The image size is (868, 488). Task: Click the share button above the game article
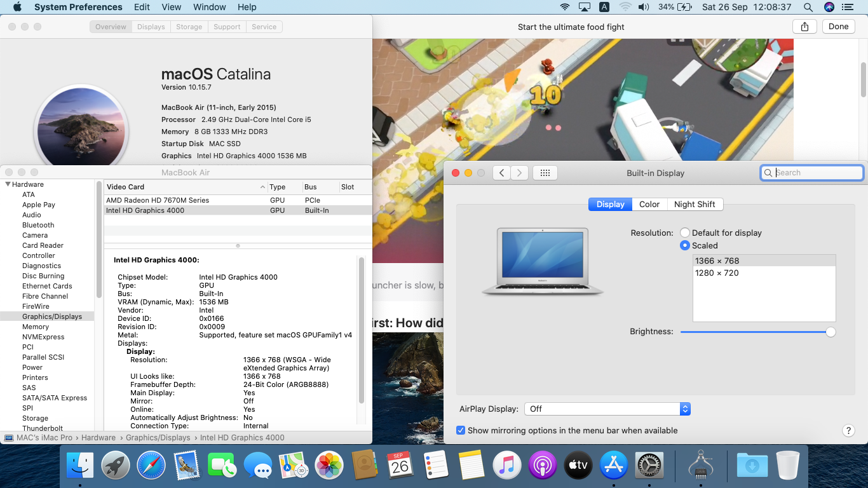(805, 27)
